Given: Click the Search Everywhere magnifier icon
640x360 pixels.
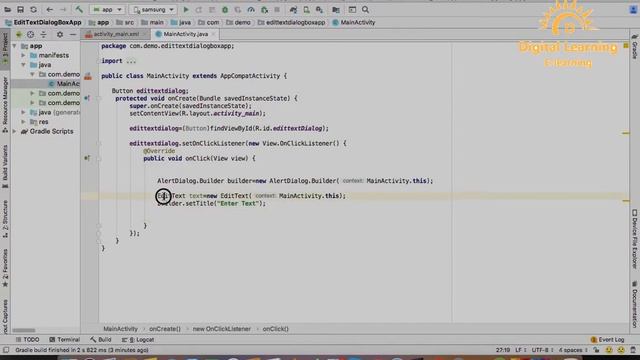Looking at the screenshot, I should pyautogui.click(x=365, y=9).
